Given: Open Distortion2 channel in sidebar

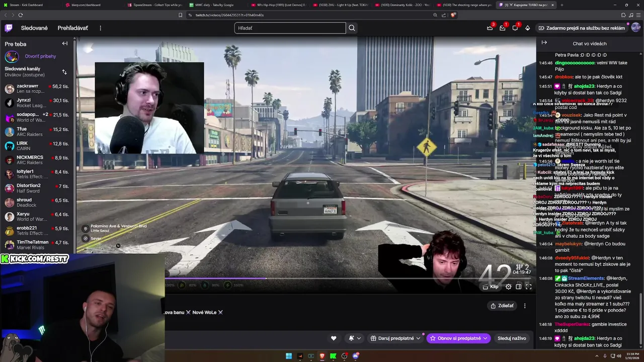Looking at the screenshot, I should click(37, 188).
